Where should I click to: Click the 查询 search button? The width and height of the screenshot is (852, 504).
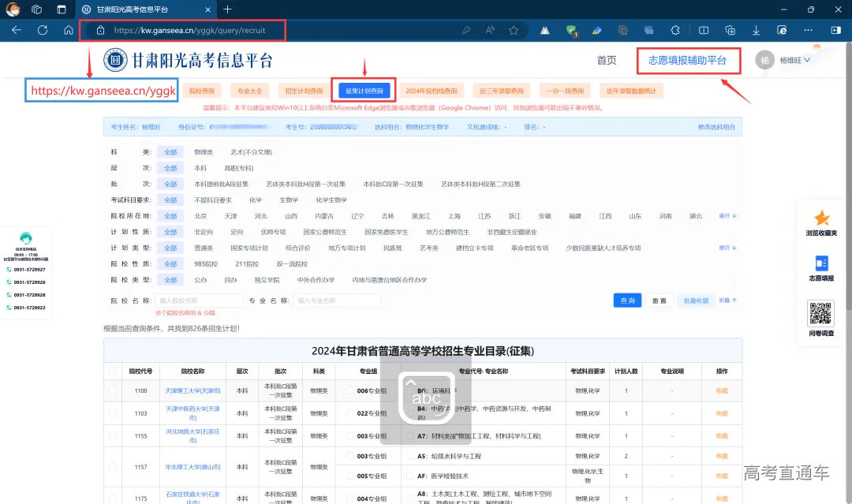click(627, 301)
